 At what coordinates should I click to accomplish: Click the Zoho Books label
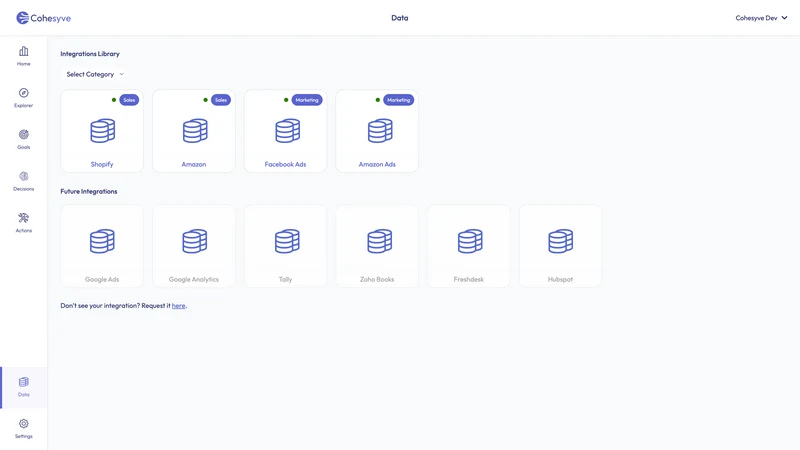click(377, 280)
